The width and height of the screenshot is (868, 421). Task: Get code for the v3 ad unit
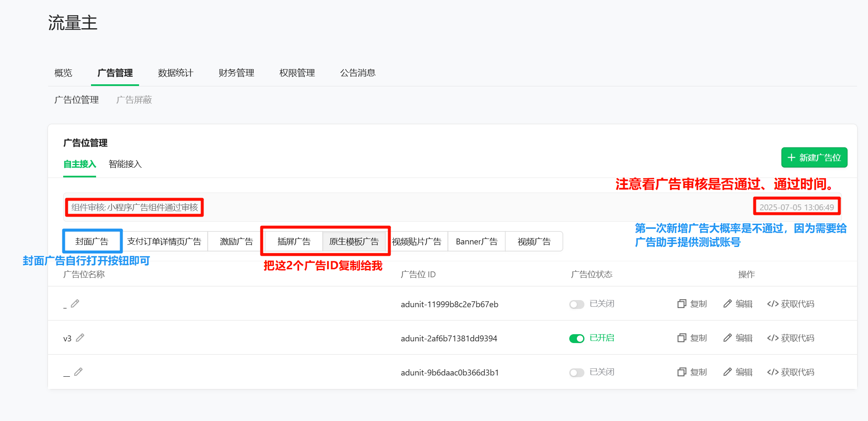790,338
